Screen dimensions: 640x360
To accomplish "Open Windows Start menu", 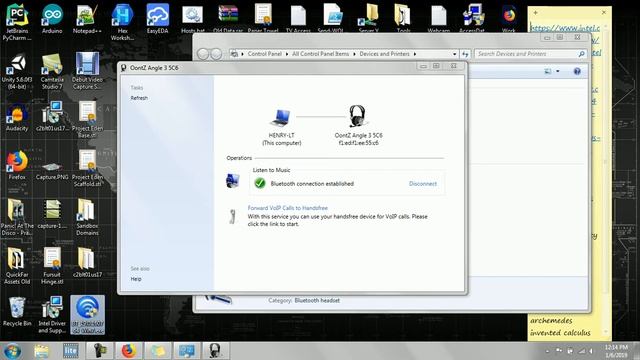I will coord(12,351).
